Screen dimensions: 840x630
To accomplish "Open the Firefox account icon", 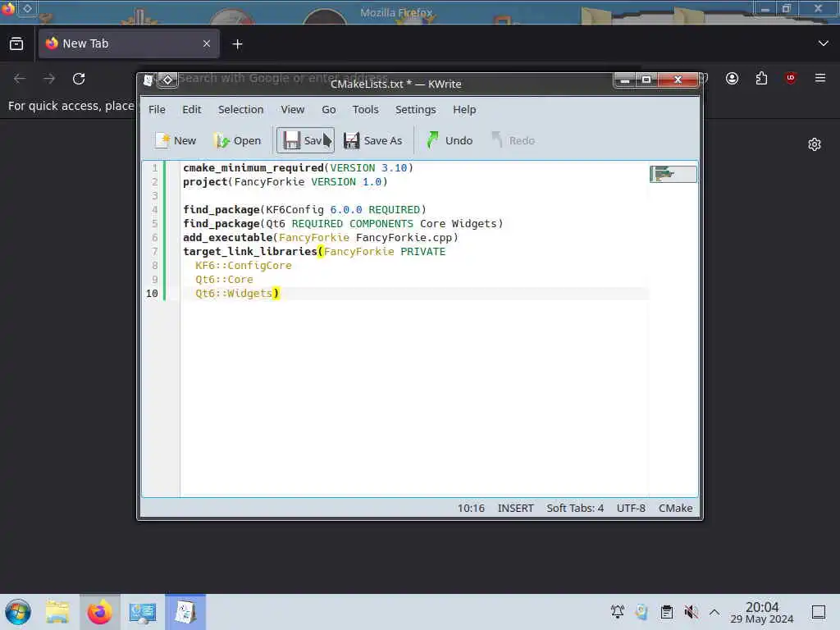I will [x=732, y=78].
